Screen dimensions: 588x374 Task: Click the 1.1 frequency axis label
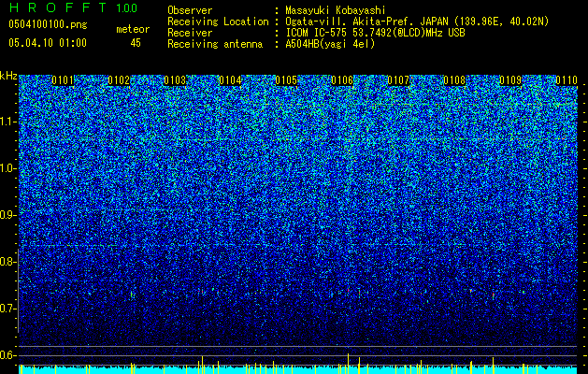point(8,122)
